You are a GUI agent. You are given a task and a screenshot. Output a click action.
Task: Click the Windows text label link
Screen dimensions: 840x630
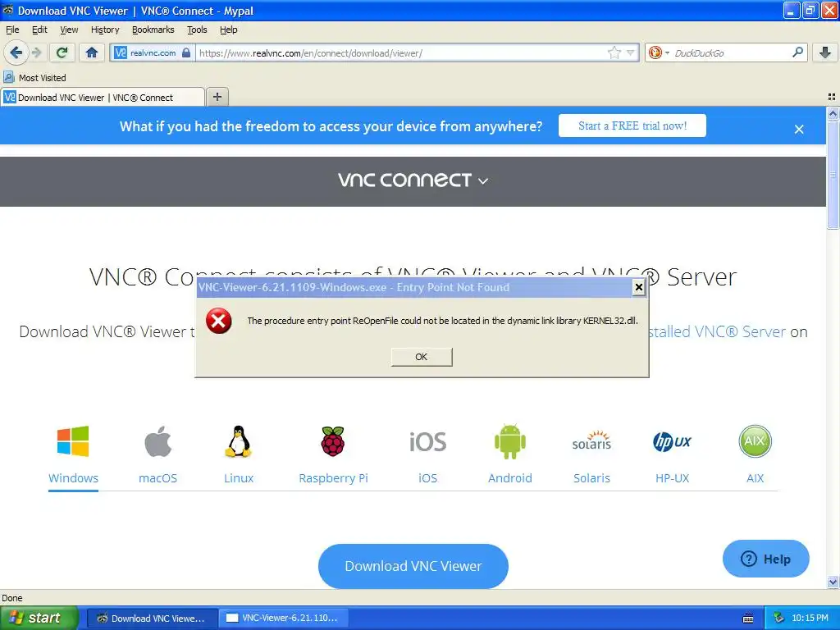click(x=73, y=478)
